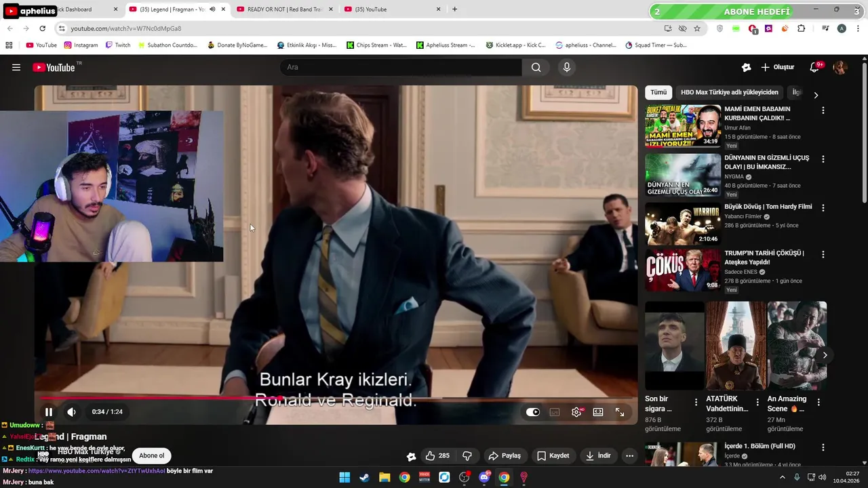Click the YouTube search field
This screenshot has height=488, width=868.
pyautogui.click(x=401, y=67)
